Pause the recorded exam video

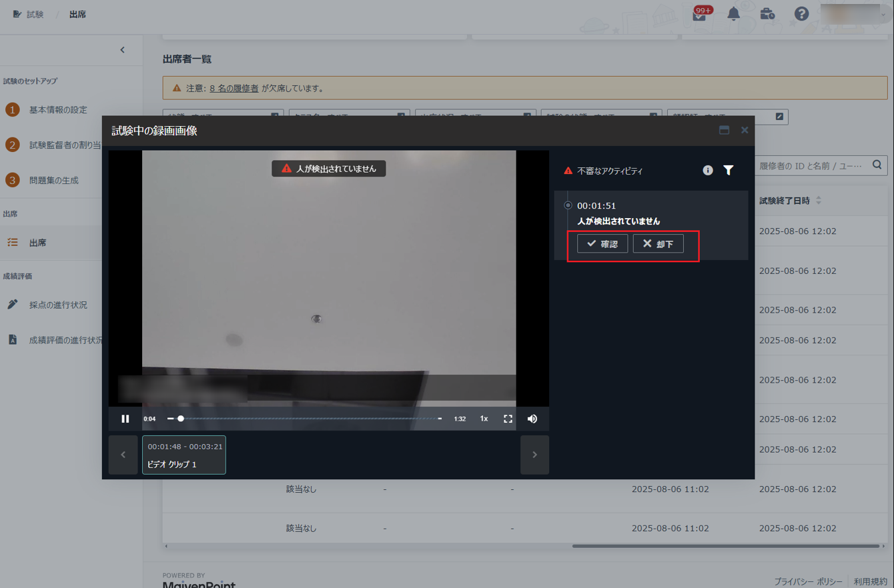point(125,419)
